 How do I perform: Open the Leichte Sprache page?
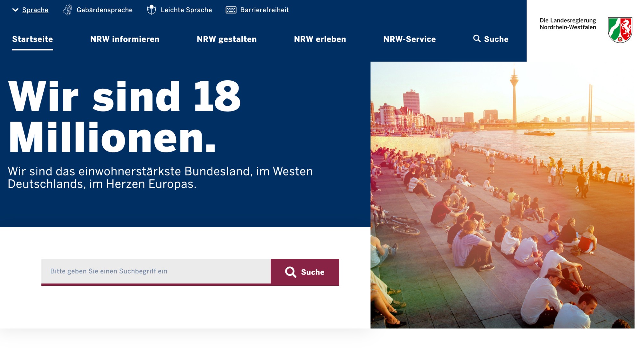186,10
